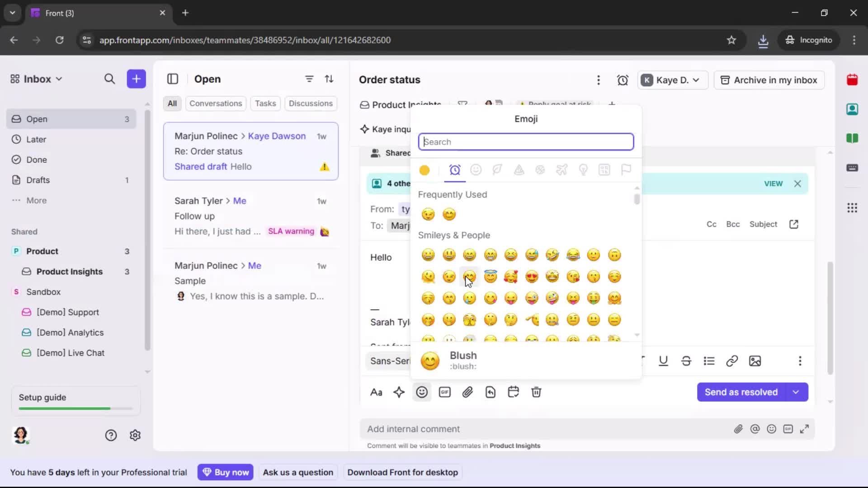Screen dimensions: 868x488
Task: Switch to the Tasks tab
Action: 265,103
